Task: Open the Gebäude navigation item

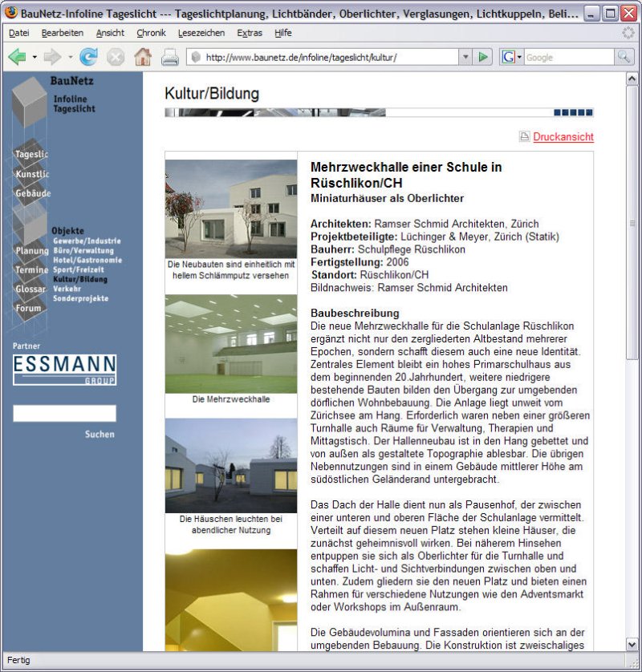Action: point(33,193)
